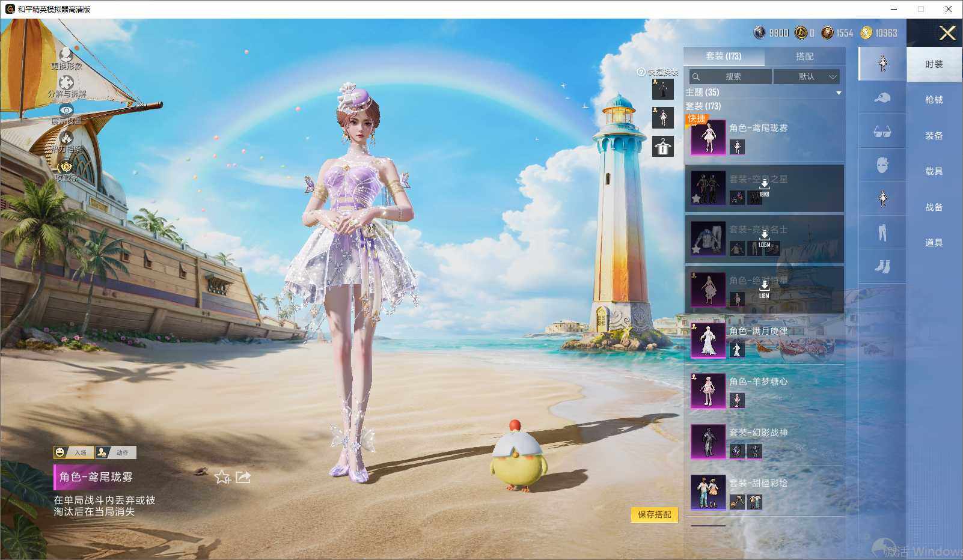Open the 枪械 firearms menu
The image size is (963, 560).
point(934,100)
